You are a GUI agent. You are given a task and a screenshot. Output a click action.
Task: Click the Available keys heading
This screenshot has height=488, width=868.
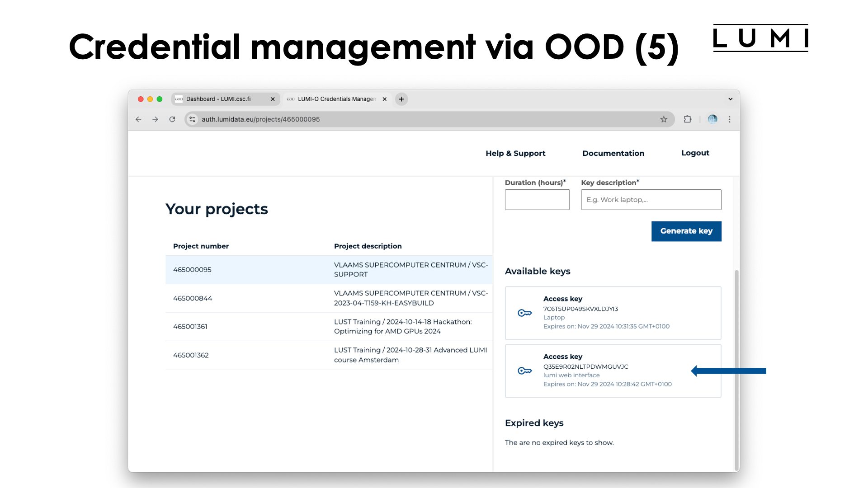538,272
